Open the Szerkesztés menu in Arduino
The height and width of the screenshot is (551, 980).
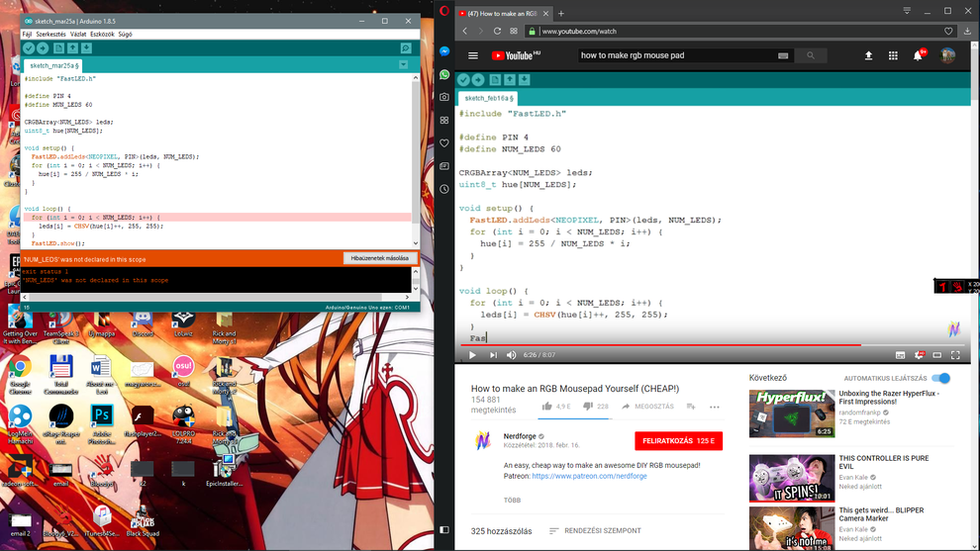(50, 35)
